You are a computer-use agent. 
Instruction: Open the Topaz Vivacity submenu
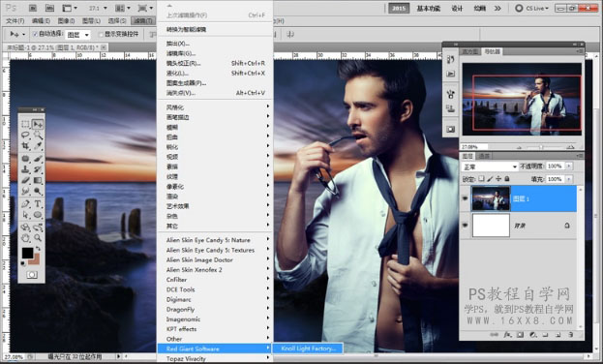click(215, 358)
